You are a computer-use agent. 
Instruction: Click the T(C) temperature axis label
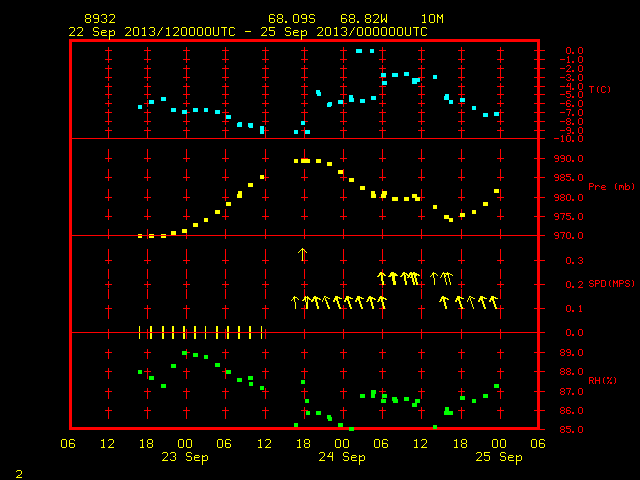[x=600, y=89]
